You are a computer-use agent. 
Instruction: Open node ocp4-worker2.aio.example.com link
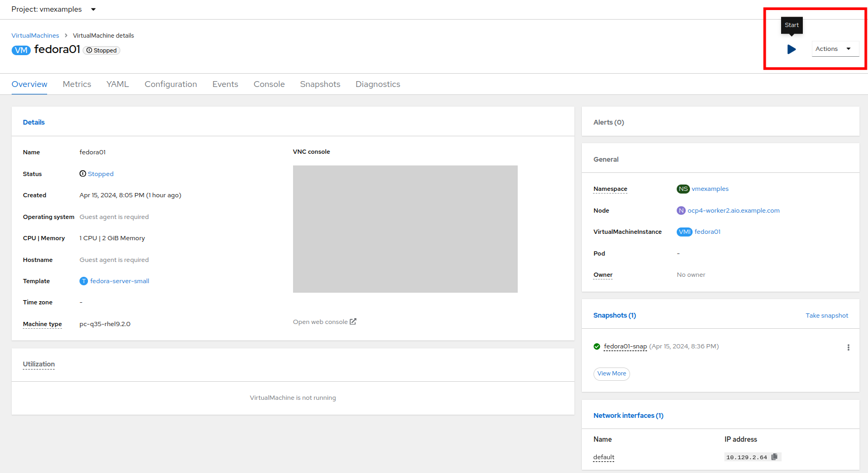tap(733, 211)
